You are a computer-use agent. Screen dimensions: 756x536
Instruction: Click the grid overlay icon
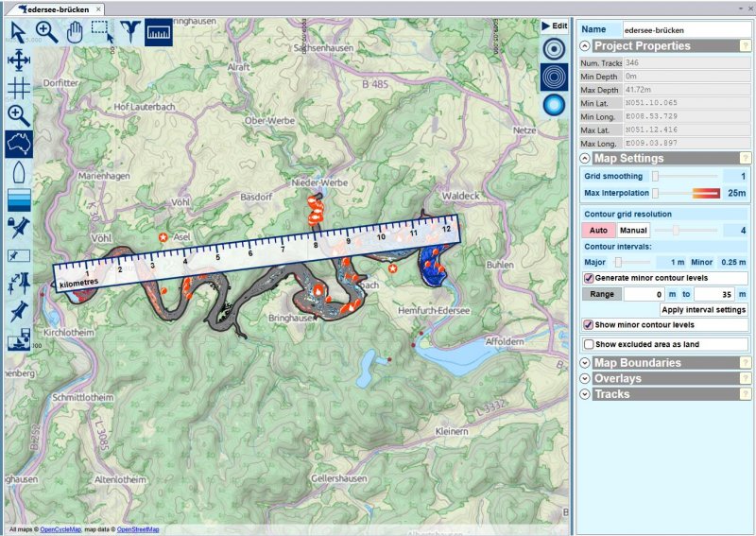click(18, 88)
